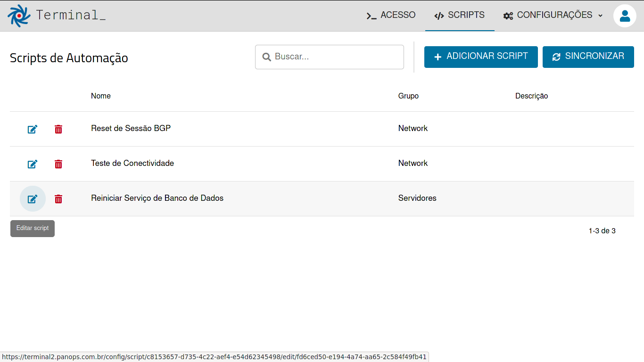Open the ACESSO tab
The image size is (644, 362).
pyautogui.click(x=391, y=15)
